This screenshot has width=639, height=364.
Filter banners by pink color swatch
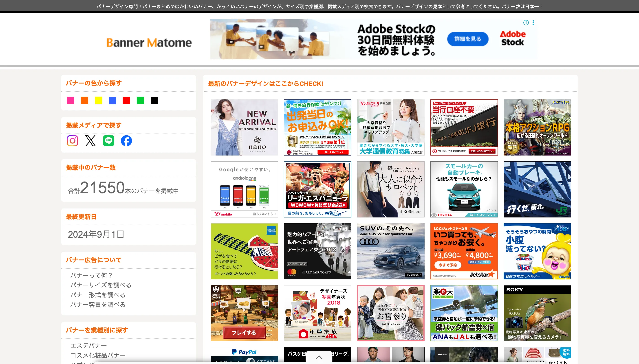(x=71, y=101)
